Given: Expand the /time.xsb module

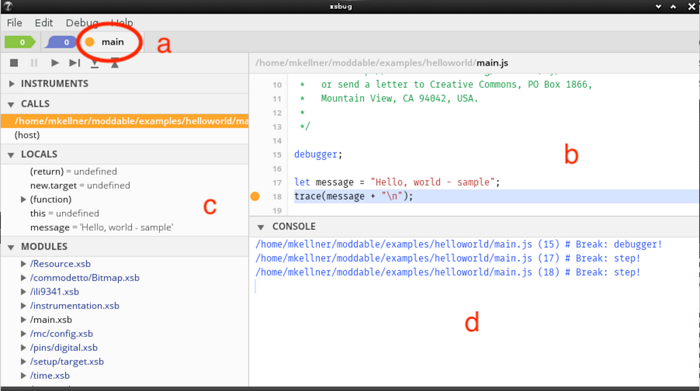Looking at the screenshot, I should coord(23,376).
